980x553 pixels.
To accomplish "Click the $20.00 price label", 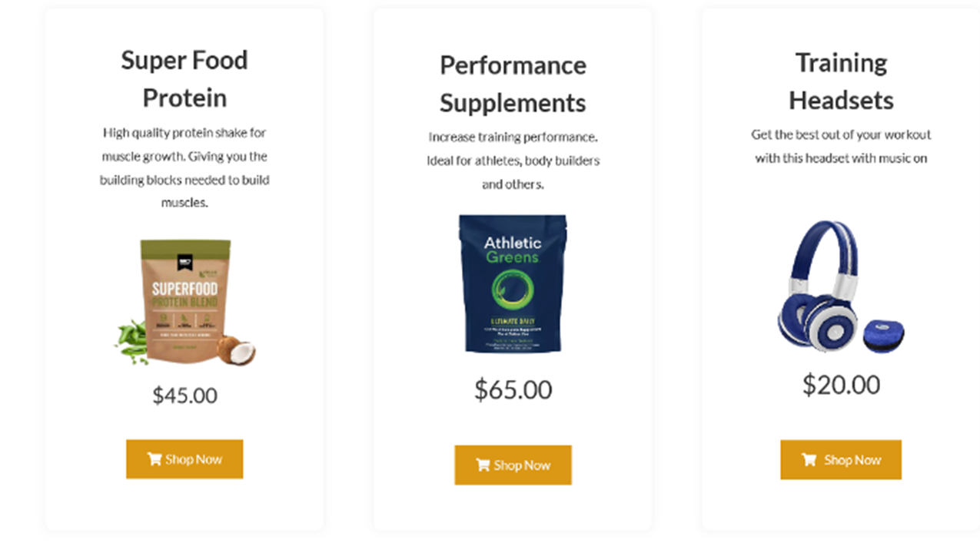I will 841,384.
